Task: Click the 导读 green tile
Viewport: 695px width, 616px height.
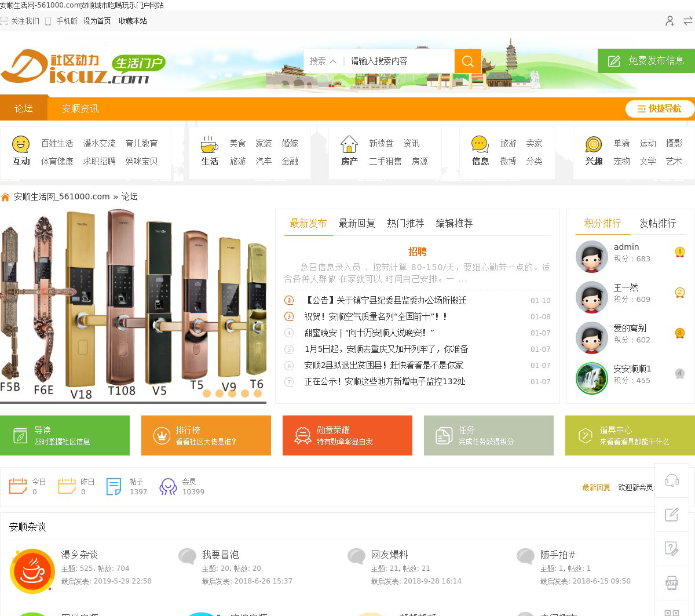Action: point(65,435)
